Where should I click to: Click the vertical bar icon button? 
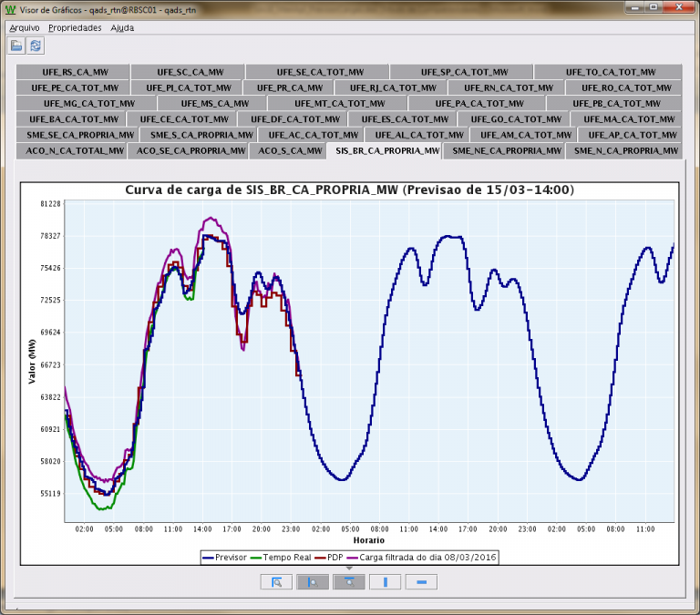click(385, 582)
